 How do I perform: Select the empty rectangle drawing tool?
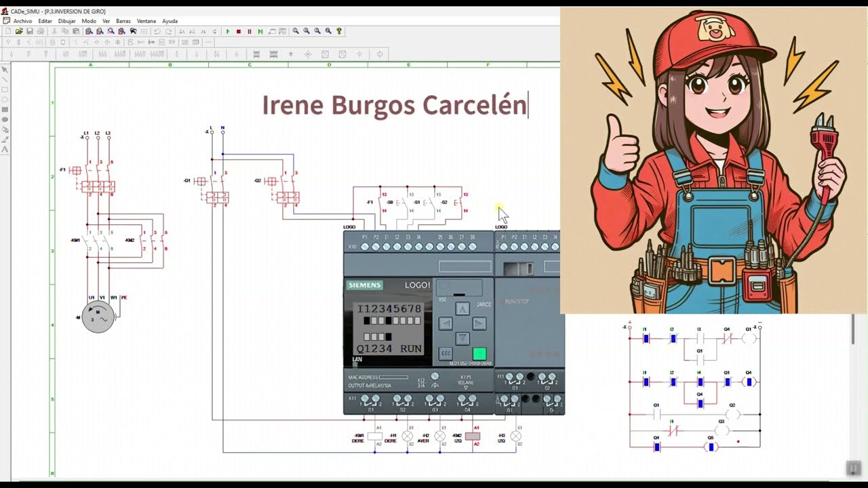point(5,89)
